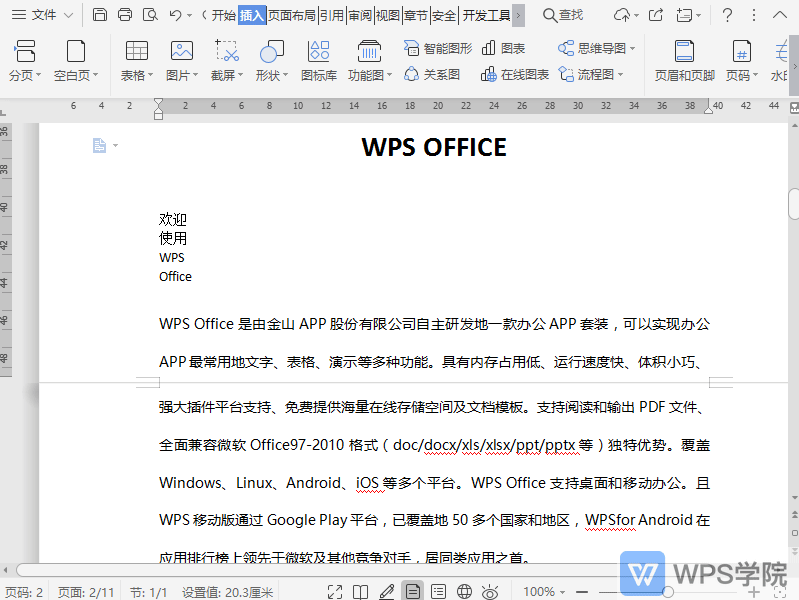This screenshot has height=600, width=799.
Task: Toggle eye protection mode icon
Action: click(x=490, y=592)
